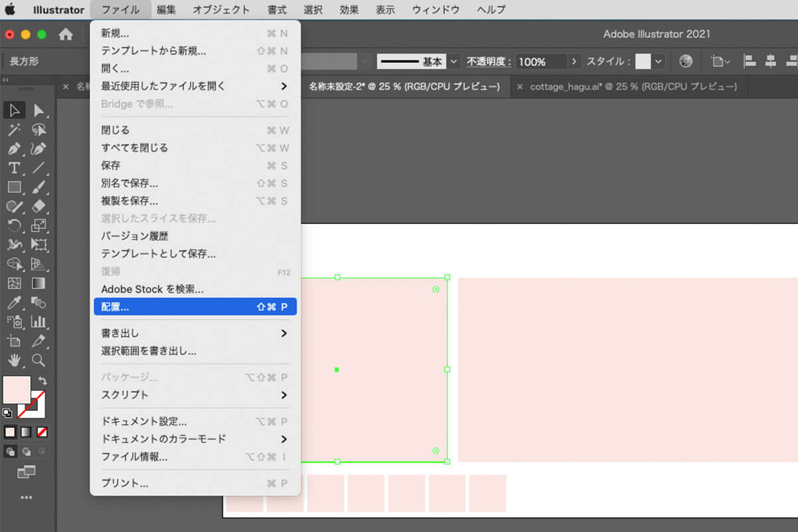Select the Direct Selection tool
This screenshot has height=532, width=798.
click(x=39, y=110)
